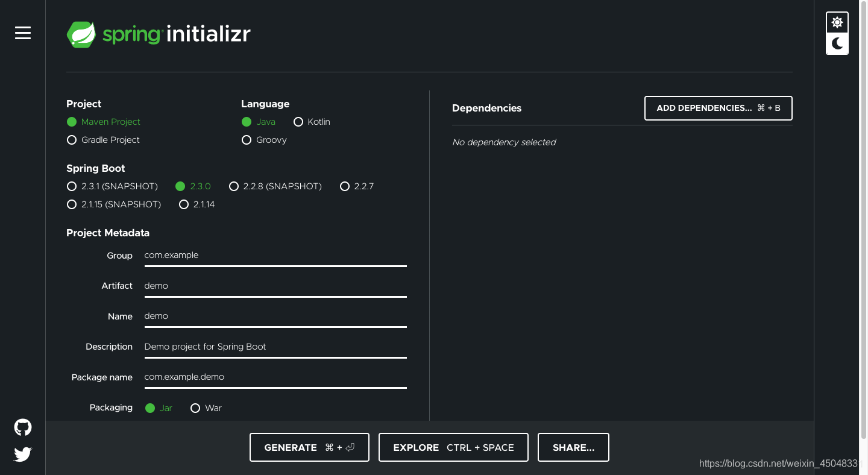Select Spring Boot 2.3.0
Screen dimensions: 868x475
(x=193, y=186)
